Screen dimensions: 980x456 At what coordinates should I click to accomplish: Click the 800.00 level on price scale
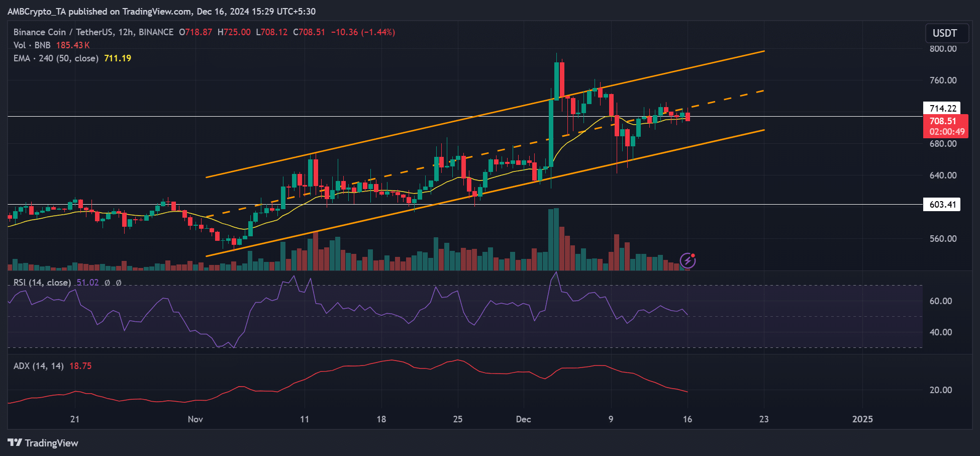[x=943, y=49]
